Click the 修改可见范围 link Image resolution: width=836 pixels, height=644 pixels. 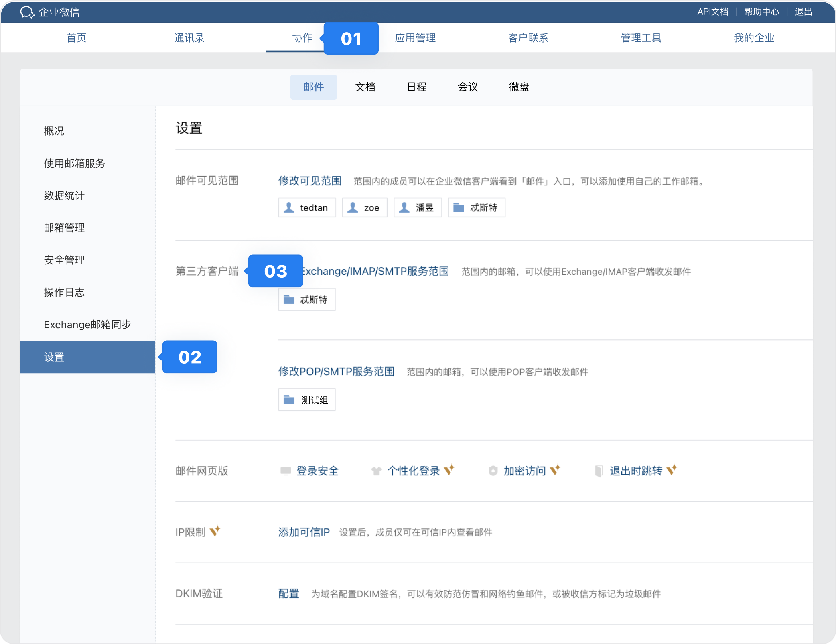pos(310,181)
